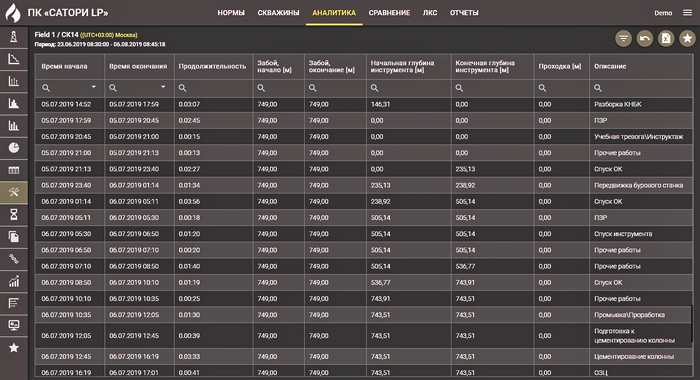700x380 pixels.
Task: Click the Field 1 / СК14 breadcrumb title
Action: coord(56,34)
